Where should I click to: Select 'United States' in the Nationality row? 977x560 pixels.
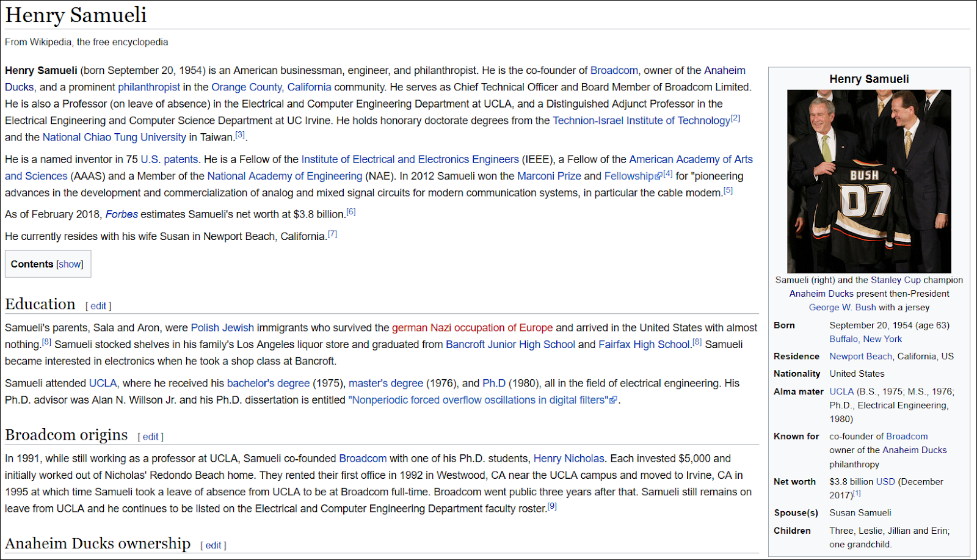[x=857, y=374]
